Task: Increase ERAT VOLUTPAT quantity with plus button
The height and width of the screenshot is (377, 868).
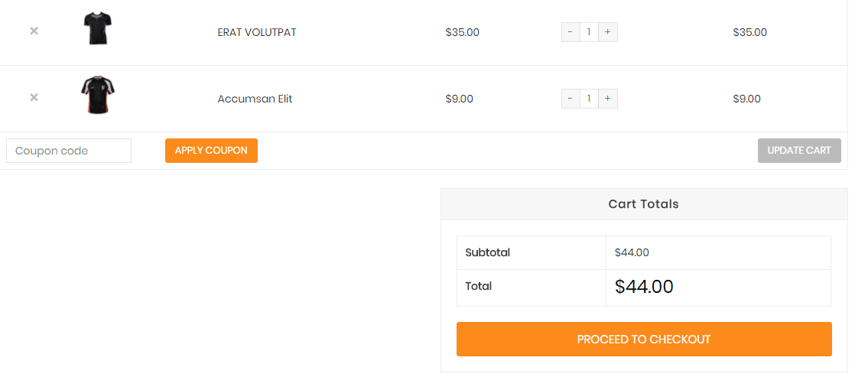Action: (x=608, y=32)
